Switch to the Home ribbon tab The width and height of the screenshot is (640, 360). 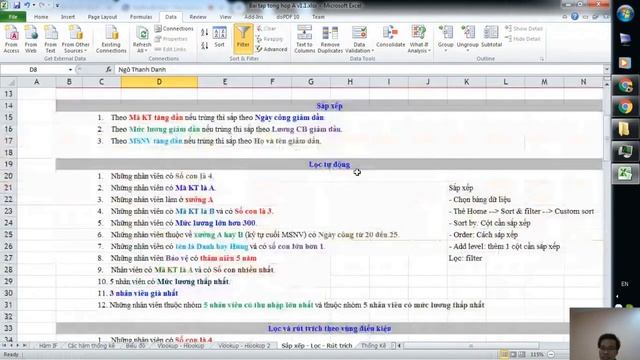[x=41, y=17]
